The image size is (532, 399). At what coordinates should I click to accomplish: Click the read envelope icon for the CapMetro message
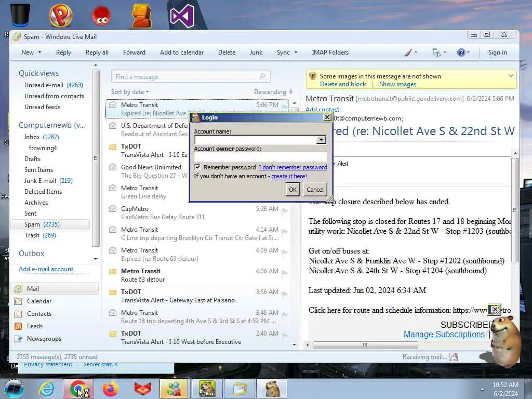113,209
